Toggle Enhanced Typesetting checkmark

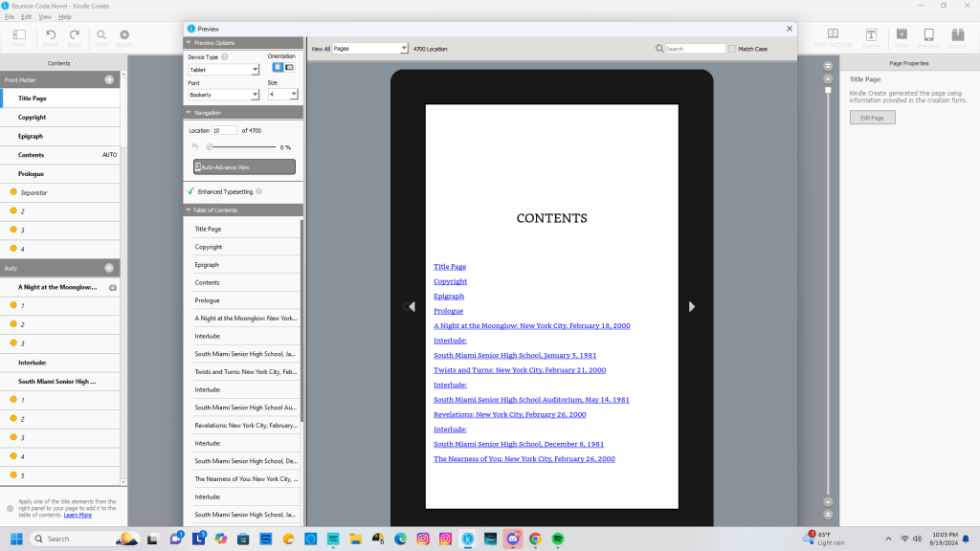click(190, 191)
